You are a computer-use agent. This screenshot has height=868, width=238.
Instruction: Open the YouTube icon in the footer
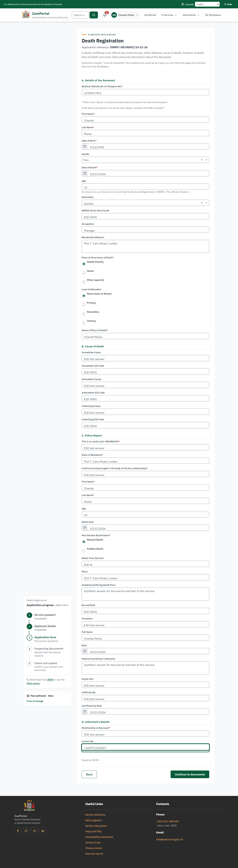point(34,831)
